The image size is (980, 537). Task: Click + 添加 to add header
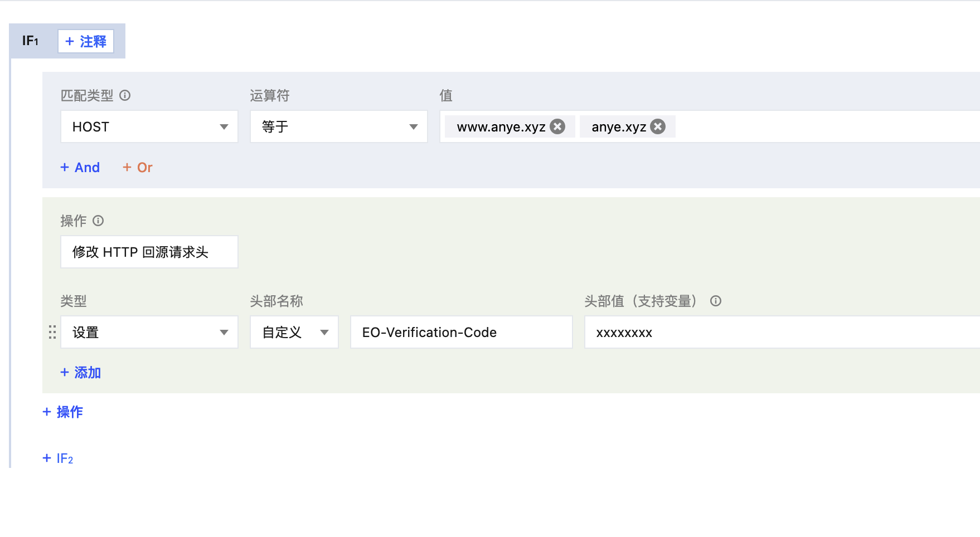[81, 372]
